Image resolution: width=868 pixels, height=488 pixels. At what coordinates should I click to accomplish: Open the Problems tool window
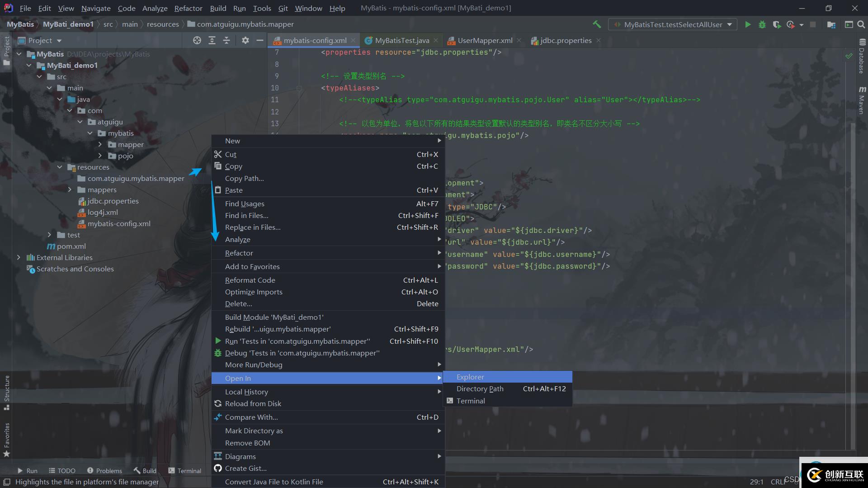(x=104, y=470)
